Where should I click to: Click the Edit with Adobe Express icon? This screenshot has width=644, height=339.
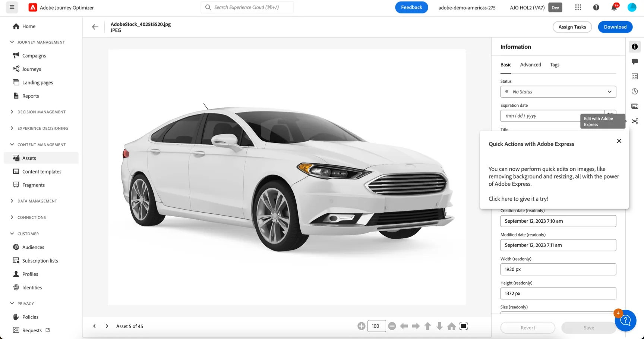click(635, 121)
